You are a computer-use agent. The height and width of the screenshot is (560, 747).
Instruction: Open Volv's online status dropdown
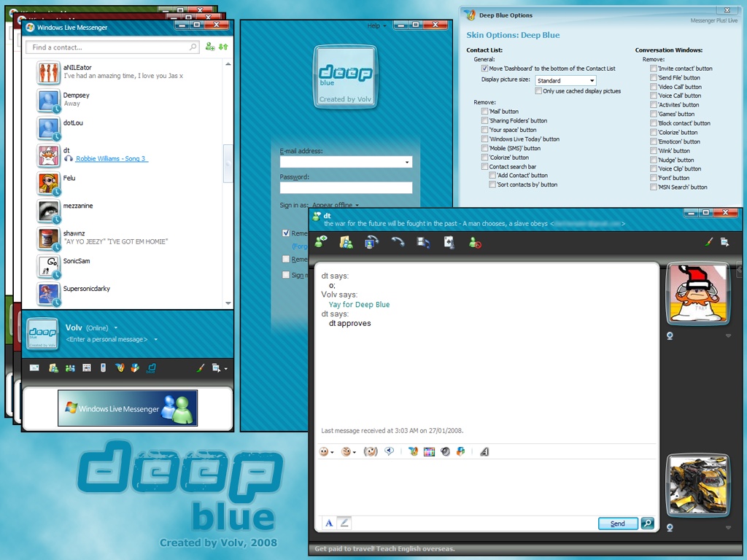[x=116, y=327]
